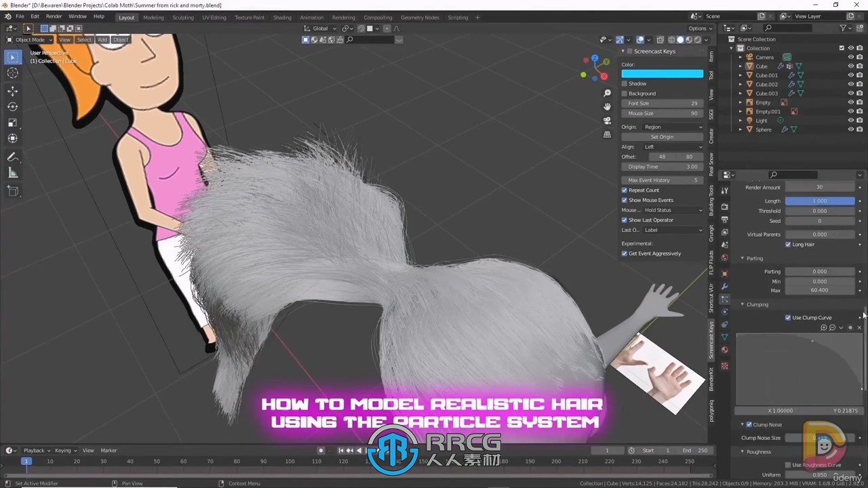The height and width of the screenshot is (488, 868).
Task: Open Last Operator Label dropdown
Action: pos(673,230)
